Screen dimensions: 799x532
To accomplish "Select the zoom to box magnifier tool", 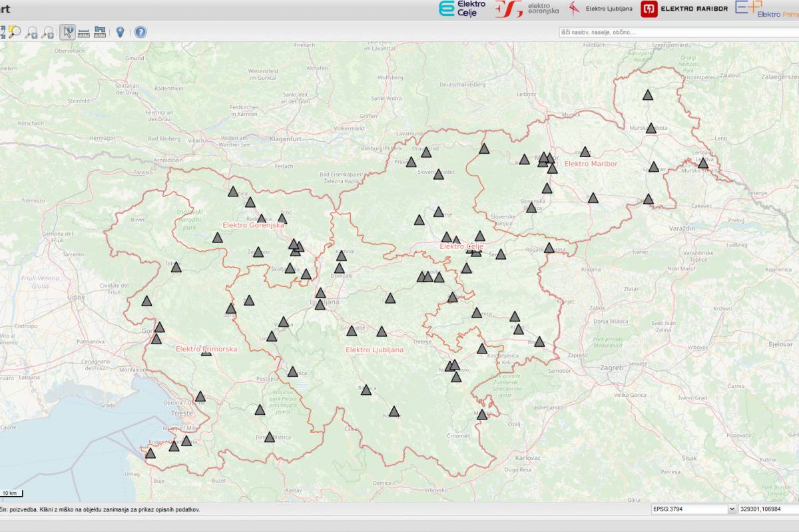I will (x=14, y=32).
